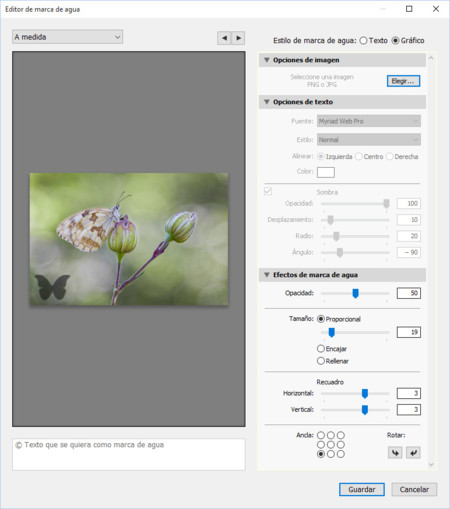Collapse the Opciones de imagen section
The height and width of the screenshot is (509, 450).
[267, 60]
